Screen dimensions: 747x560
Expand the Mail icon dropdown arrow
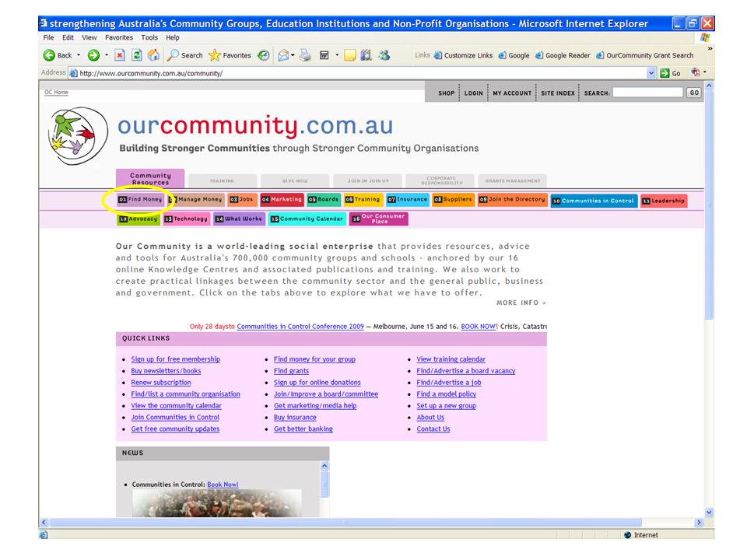293,55
